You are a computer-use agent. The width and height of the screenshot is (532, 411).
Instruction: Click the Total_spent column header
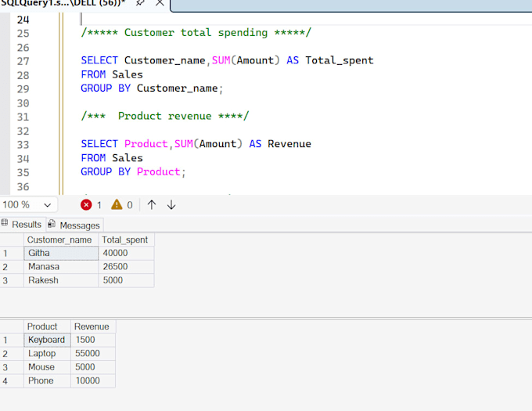(126, 240)
